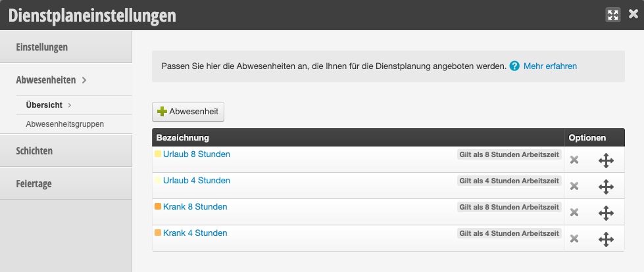Open the Mehr erfahren link
This screenshot has width=644, height=272.
coord(550,66)
